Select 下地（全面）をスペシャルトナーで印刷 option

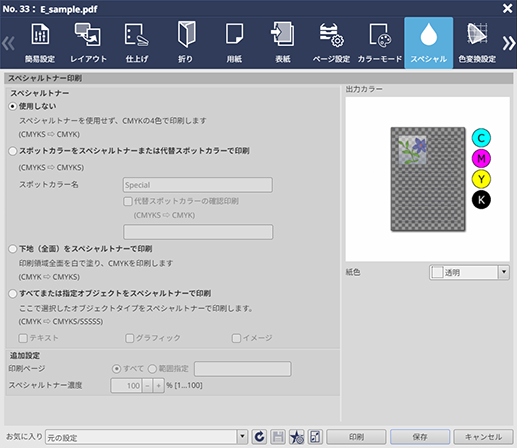click(x=13, y=249)
